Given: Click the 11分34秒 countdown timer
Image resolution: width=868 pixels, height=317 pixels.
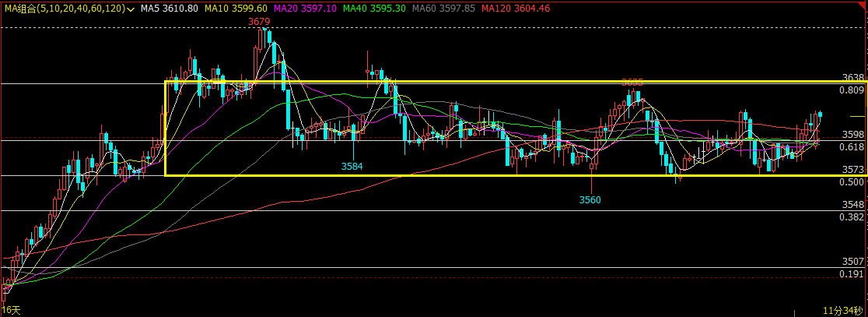Looking at the screenshot, I should pyautogui.click(x=842, y=310).
